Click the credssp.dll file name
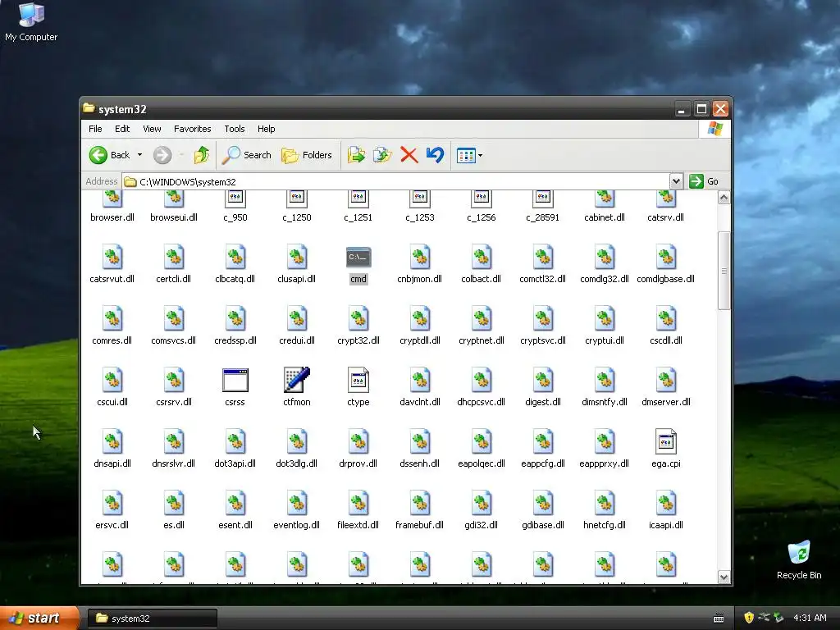840x630 pixels. pos(235,340)
